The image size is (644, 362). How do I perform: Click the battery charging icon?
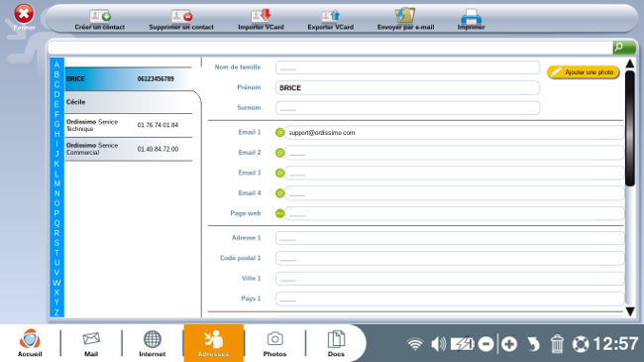coord(463,344)
